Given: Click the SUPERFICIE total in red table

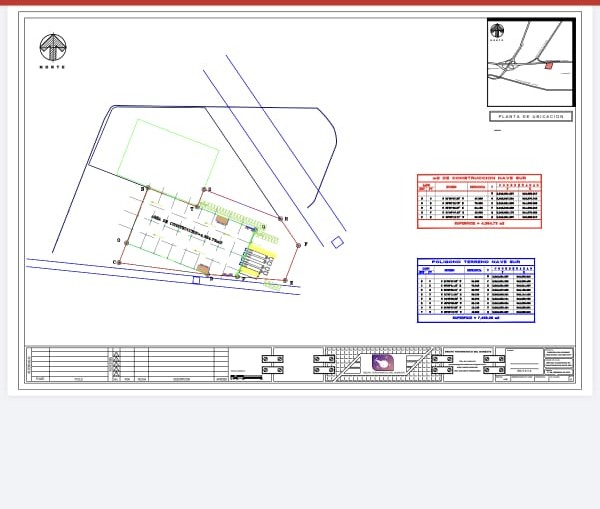Looking at the screenshot, I should (476, 224).
